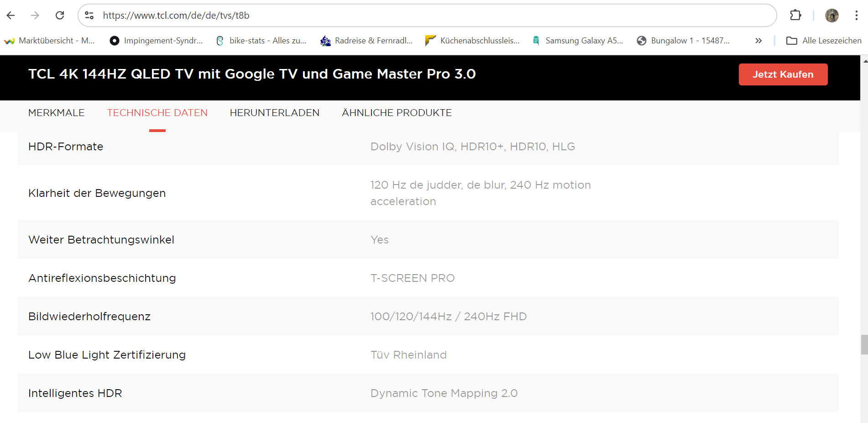Select the TECHNISCHE DATEN tab

pos(157,113)
